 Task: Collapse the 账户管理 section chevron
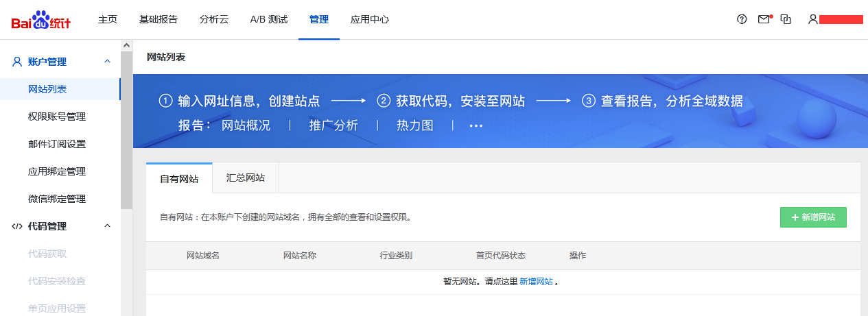(107, 62)
